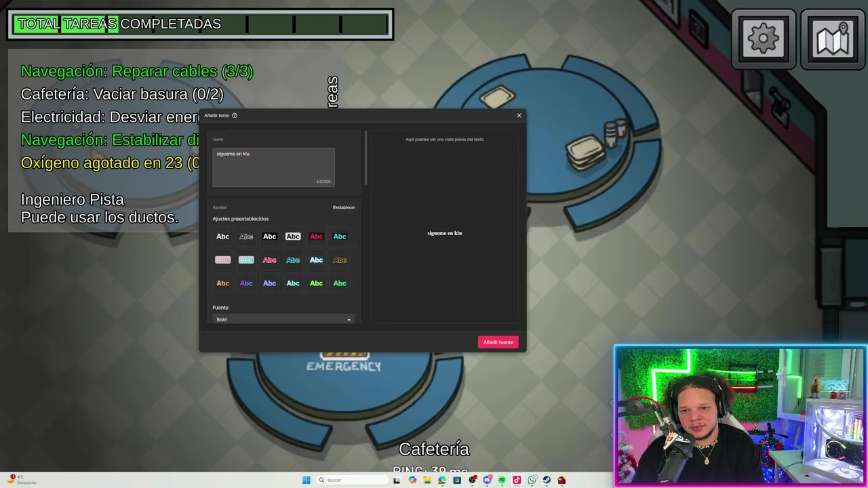Select the red on dark red Abc preset
Viewport: 868px width, 488px height.
click(316, 237)
